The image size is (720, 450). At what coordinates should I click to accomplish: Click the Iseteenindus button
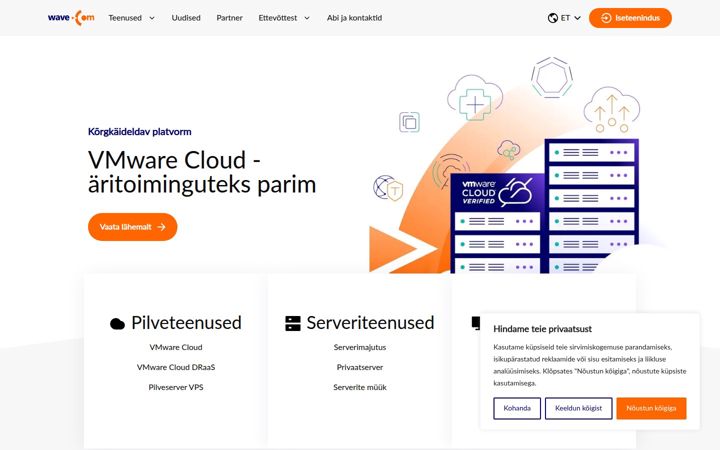(x=630, y=18)
